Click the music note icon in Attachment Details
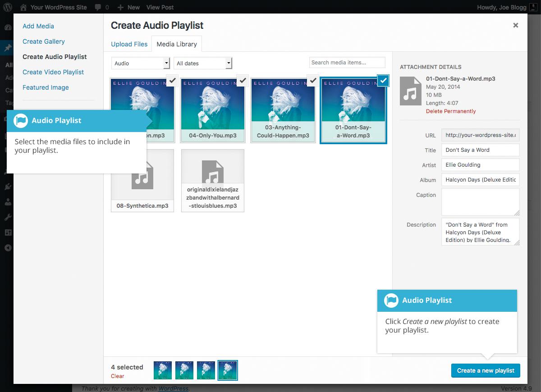 [411, 91]
